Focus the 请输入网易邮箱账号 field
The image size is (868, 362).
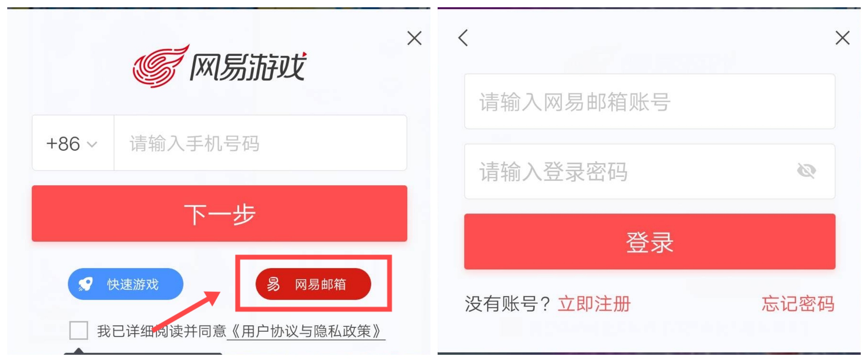click(649, 102)
